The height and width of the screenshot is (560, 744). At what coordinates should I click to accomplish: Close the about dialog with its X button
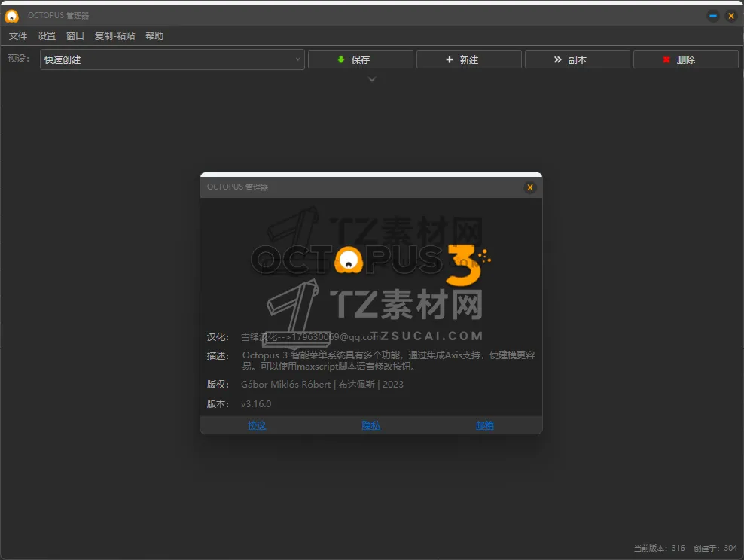pyautogui.click(x=530, y=187)
